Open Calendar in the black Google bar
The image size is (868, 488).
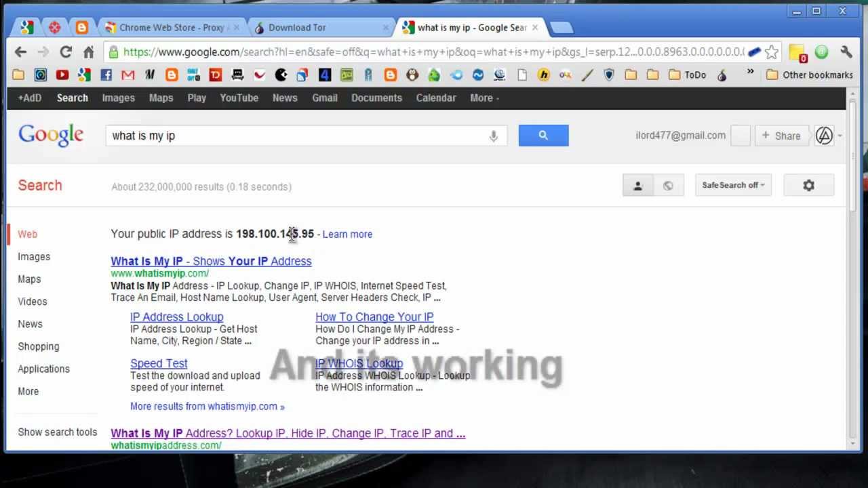point(435,98)
